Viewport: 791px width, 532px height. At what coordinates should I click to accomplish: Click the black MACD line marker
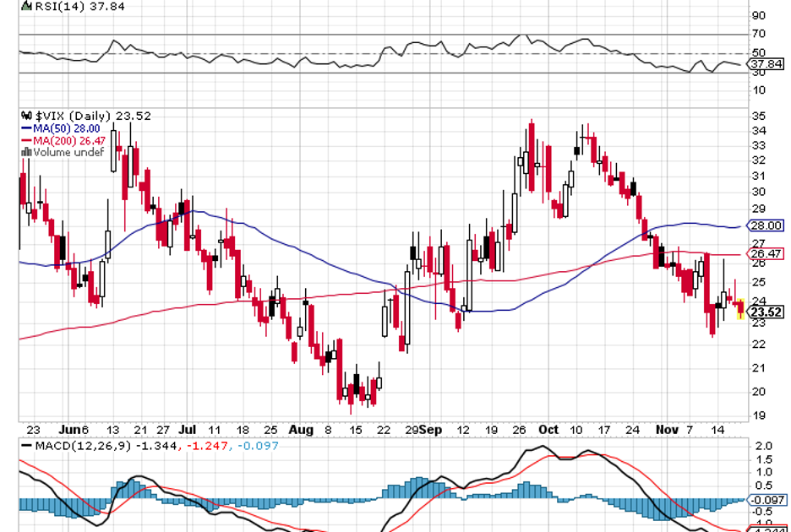tap(25, 445)
